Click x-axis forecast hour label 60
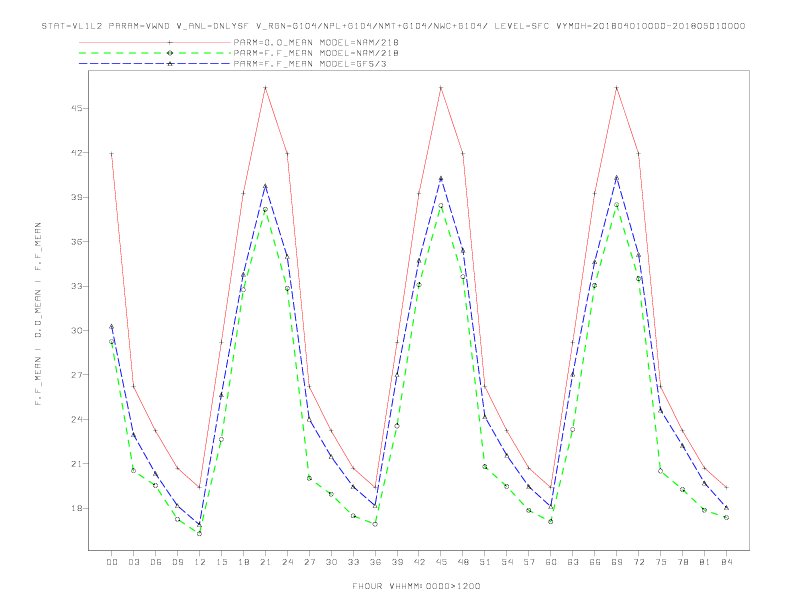Image resolution: width=792 pixels, height=612 pixels. tap(551, 562)
